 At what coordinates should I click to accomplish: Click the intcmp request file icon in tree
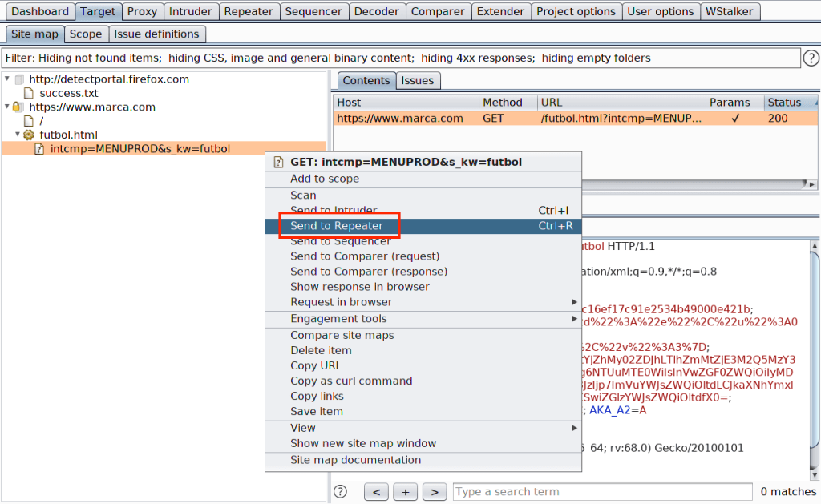click(x=38, y=149)
